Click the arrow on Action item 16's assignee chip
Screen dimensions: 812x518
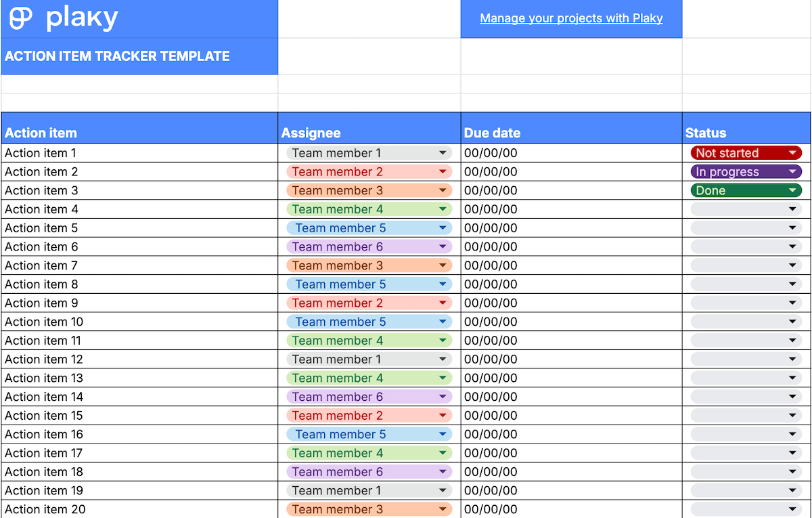[443, 435]
